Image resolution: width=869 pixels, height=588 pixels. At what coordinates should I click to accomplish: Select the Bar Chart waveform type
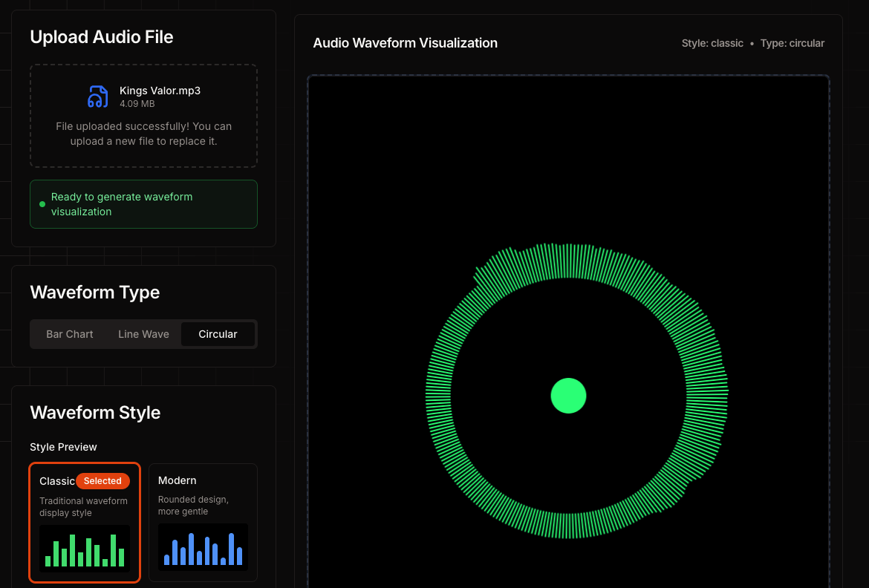(x=69, y=334)
